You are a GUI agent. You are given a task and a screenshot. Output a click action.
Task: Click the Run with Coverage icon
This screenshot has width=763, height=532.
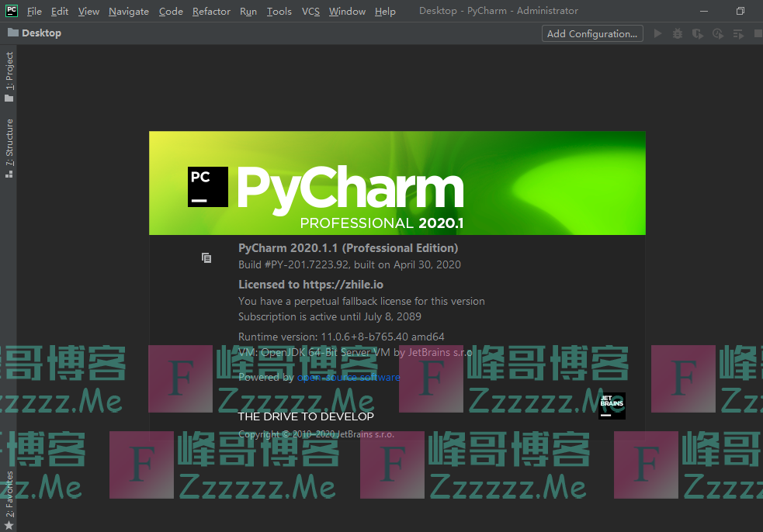pos(698,33)
